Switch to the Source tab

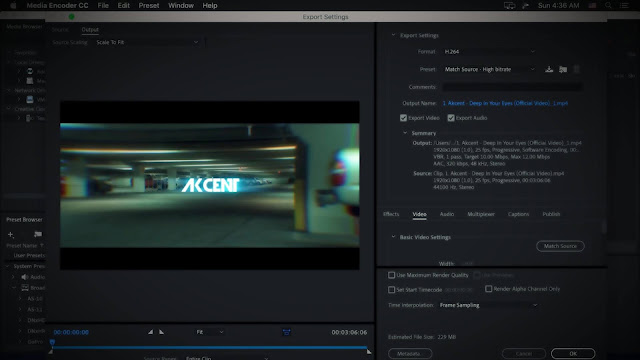pos(60,29)
